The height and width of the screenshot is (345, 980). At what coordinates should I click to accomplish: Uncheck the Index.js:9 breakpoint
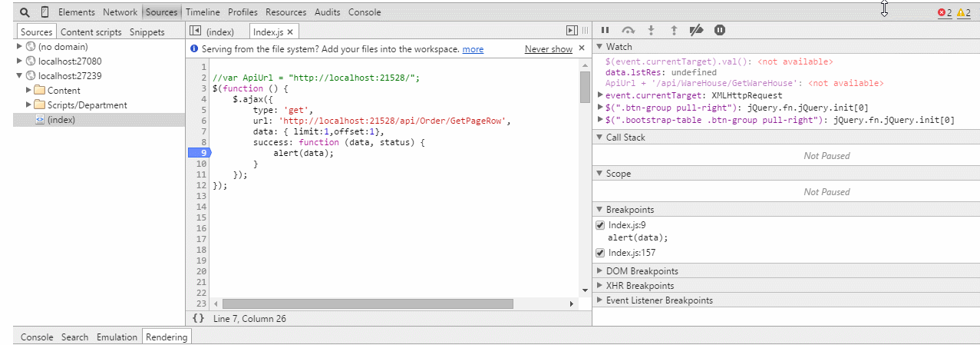(600, 225)
